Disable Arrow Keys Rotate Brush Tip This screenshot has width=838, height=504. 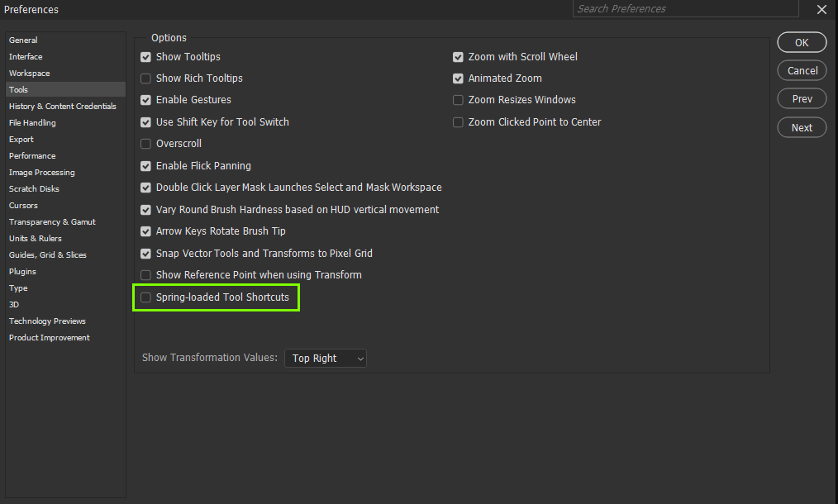(145, 231)
